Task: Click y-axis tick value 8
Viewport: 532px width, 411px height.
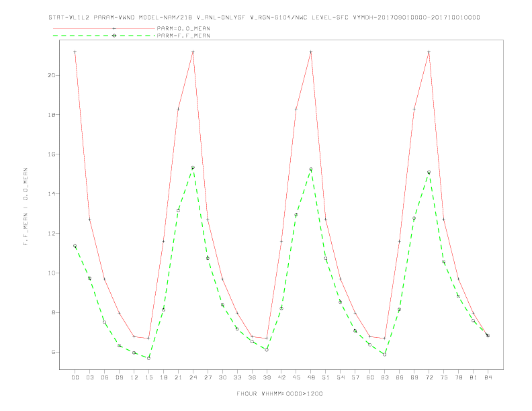Action: pyautogui.click(x=54, y=312)
